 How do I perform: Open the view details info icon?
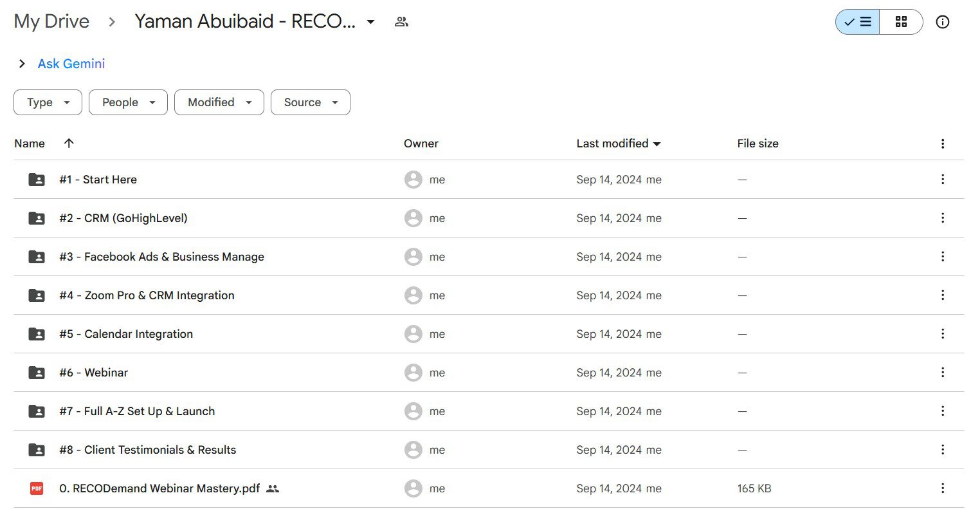(943, 22)
